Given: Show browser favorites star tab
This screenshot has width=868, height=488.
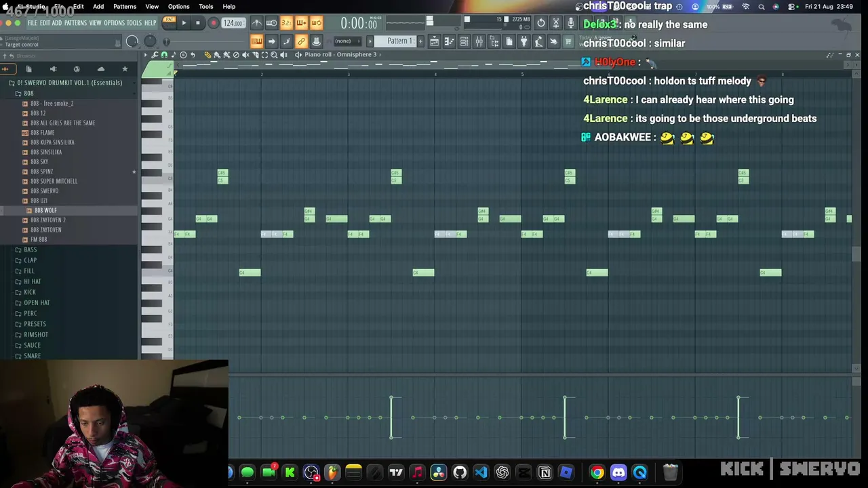Looking at the screenshot, I should coord(125,69).
